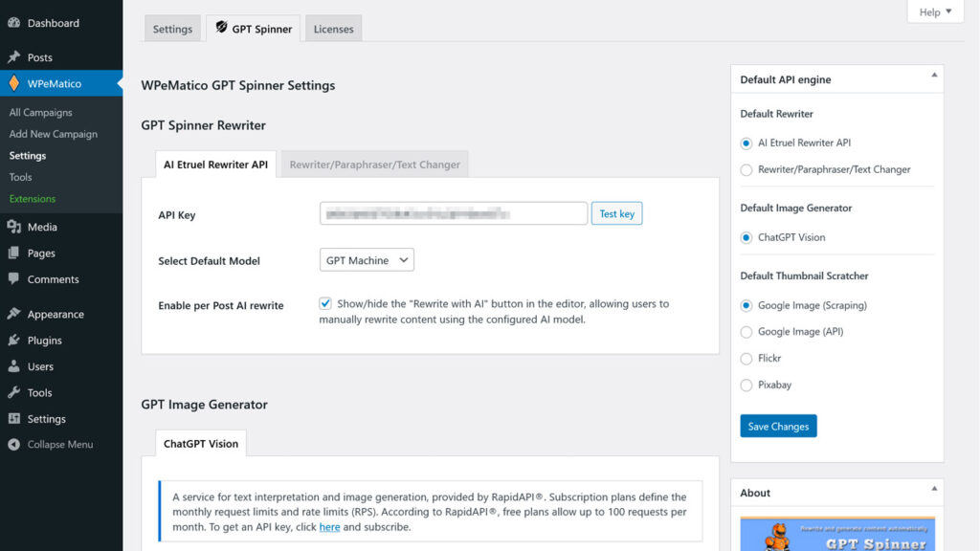Open the Select Default Model dropdown

(x=367, y=260)
